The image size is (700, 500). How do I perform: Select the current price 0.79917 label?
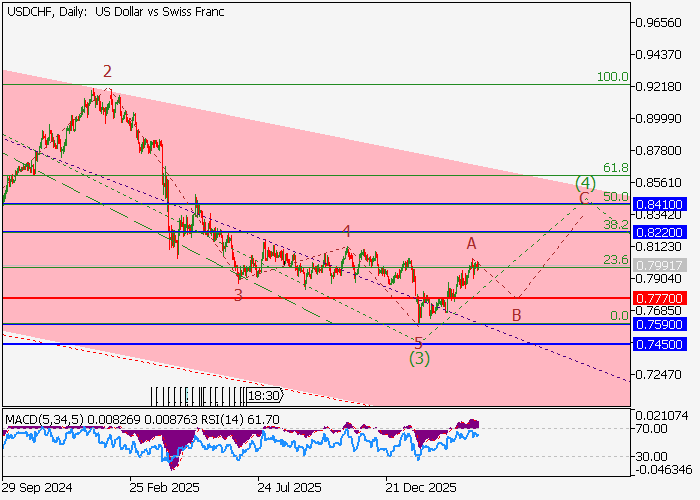[664, 266]
